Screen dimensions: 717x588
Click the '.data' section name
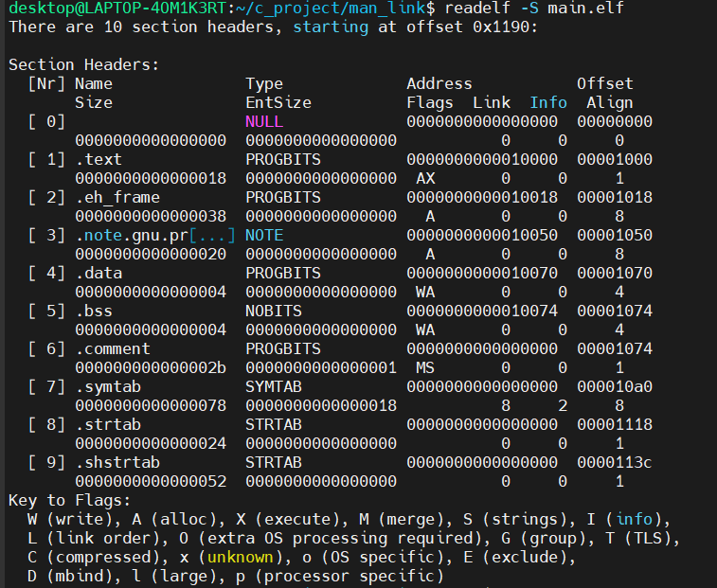coord(99,274)
